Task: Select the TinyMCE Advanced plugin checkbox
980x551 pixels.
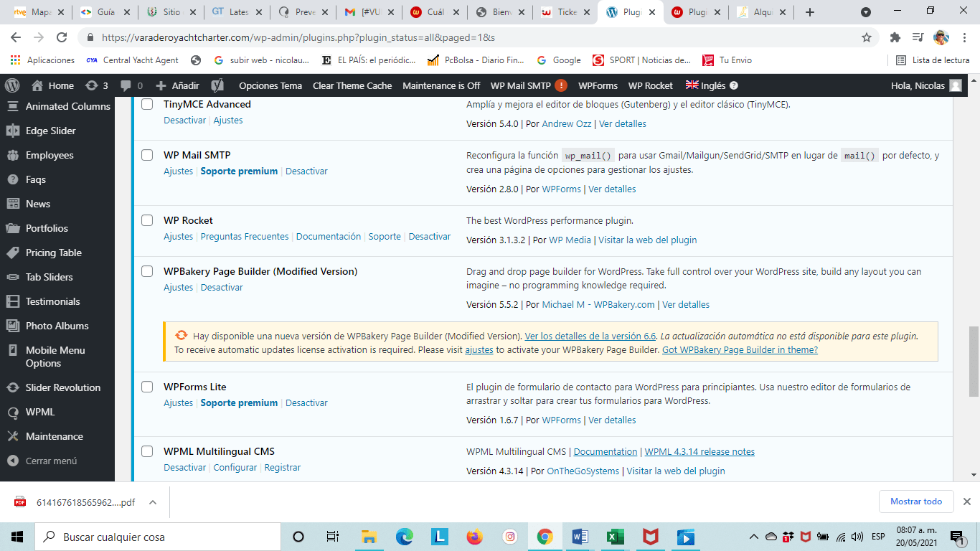Action: click(x=147, y=104)
